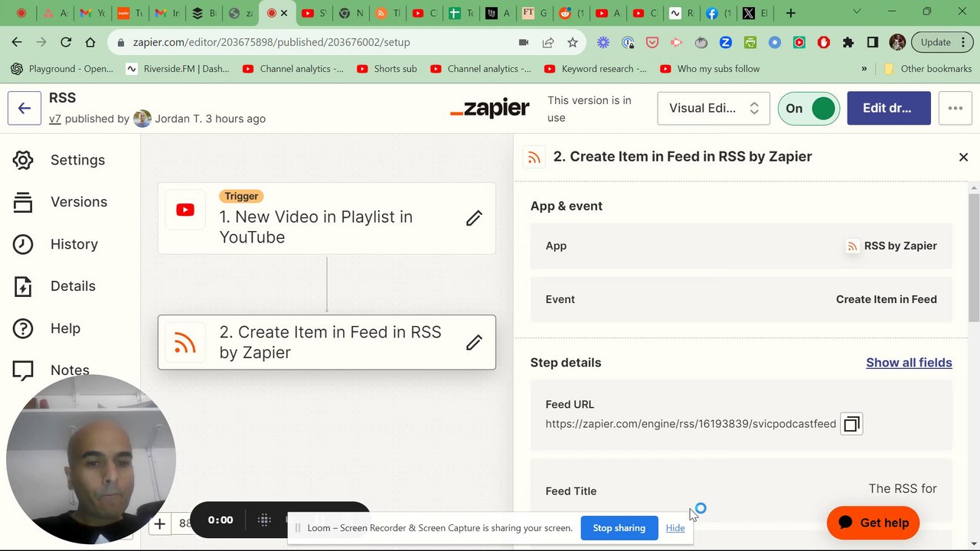Screen dimensions: 980x551
Task: Click the Loom recorder drag grid icon
Action: [x=264, y=520]
